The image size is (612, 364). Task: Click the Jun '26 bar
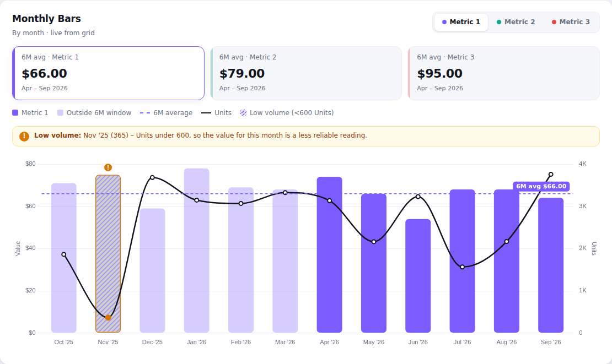pos(418,276)
